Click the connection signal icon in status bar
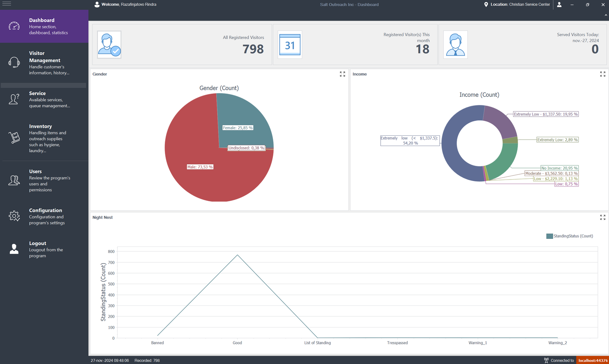The image size is (609, 364). pos(547,360)
